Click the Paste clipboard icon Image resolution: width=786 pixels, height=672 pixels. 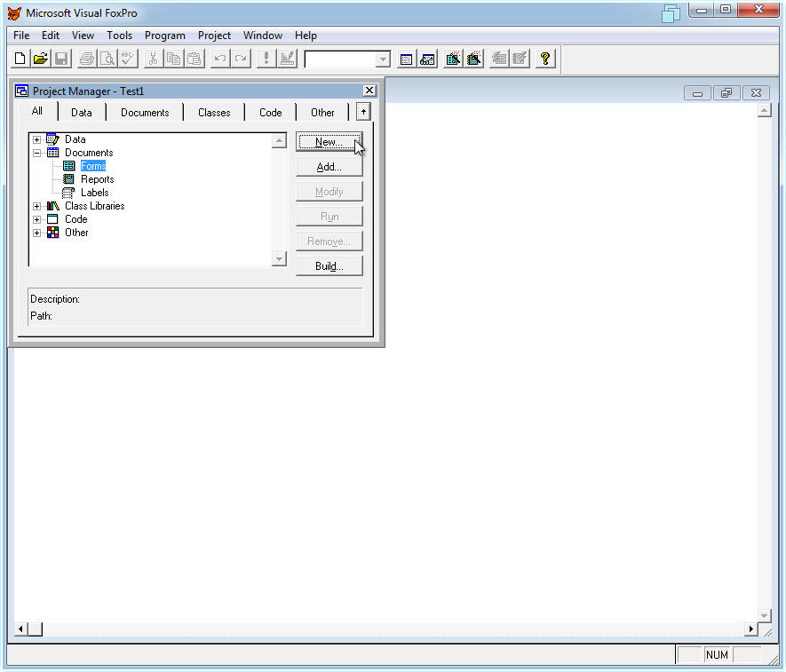point(194,59)
